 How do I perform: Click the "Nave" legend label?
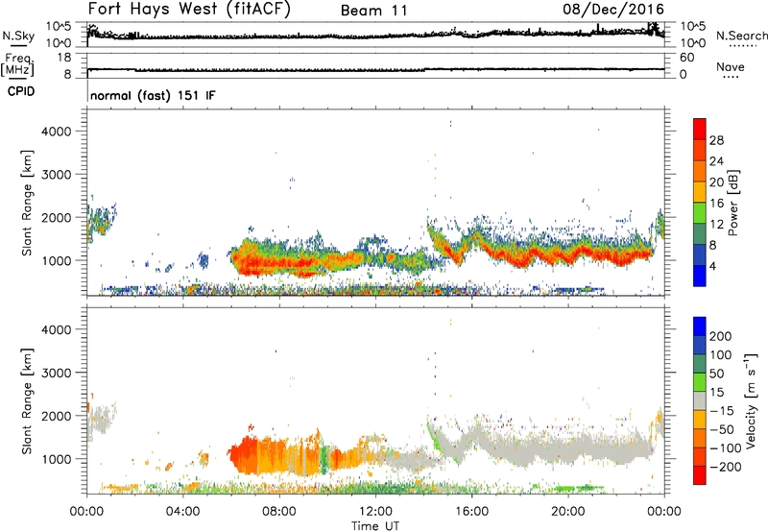(x=731, y=66)
